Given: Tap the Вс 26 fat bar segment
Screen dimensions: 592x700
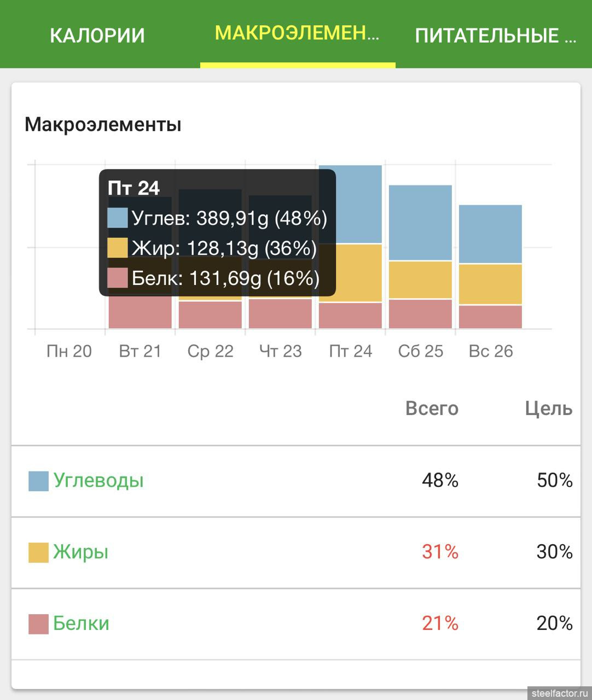Looking at the screenshot, I should 490,284.
